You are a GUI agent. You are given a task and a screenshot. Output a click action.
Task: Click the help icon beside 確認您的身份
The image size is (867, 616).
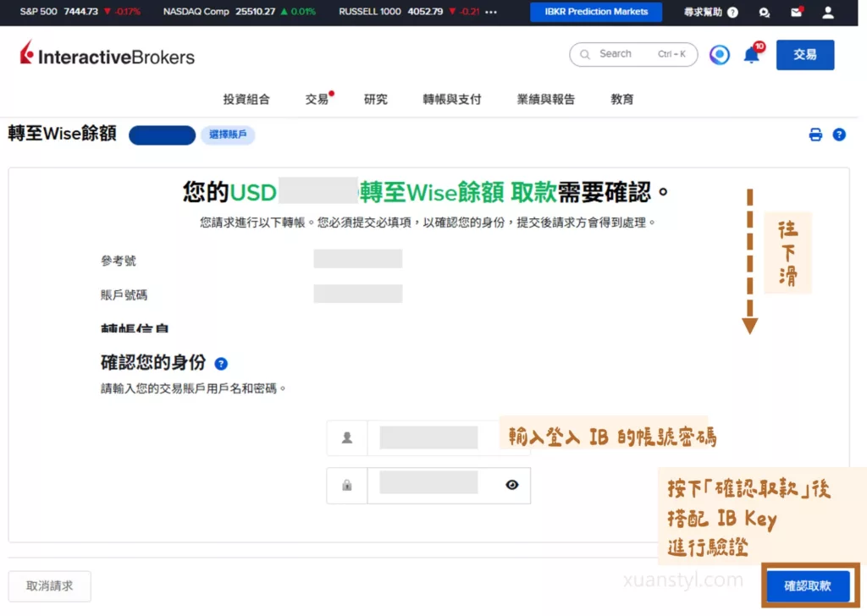pyautogui.click(x=221, y=364)
